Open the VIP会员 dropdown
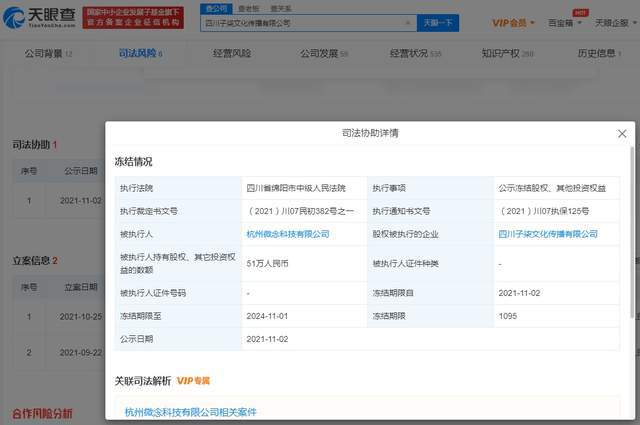Screen dimensions: 640x425 [513, 23]
